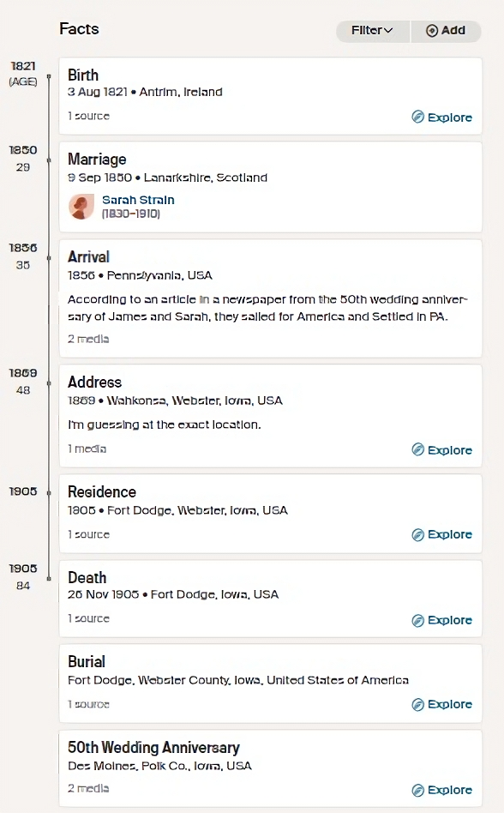This screenshot has height=813, width=504.
Task: Click the Explore icon on Birth card
Action: 417,117
